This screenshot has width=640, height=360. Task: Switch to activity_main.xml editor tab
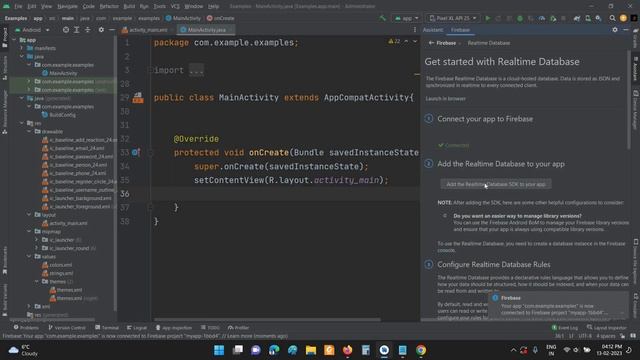coord(145,30)
